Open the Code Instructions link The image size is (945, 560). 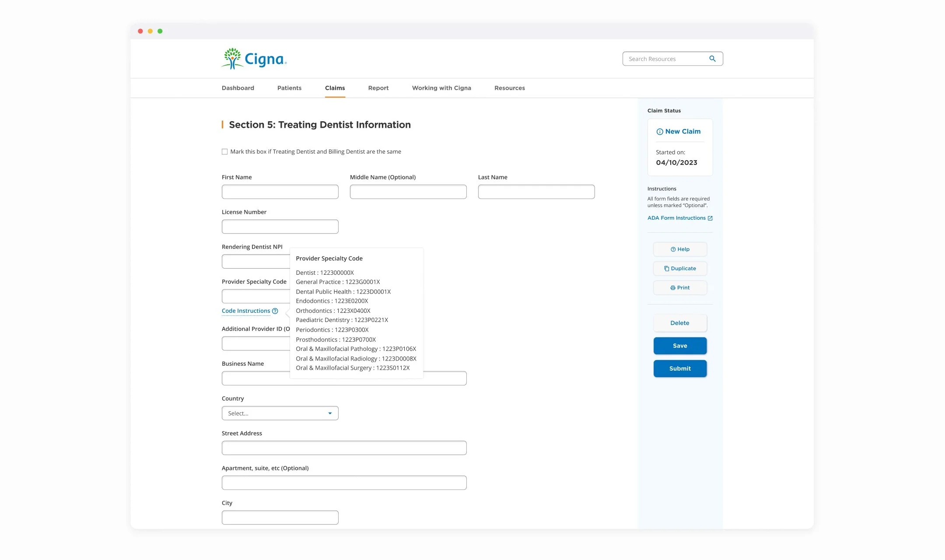[246, 311]
